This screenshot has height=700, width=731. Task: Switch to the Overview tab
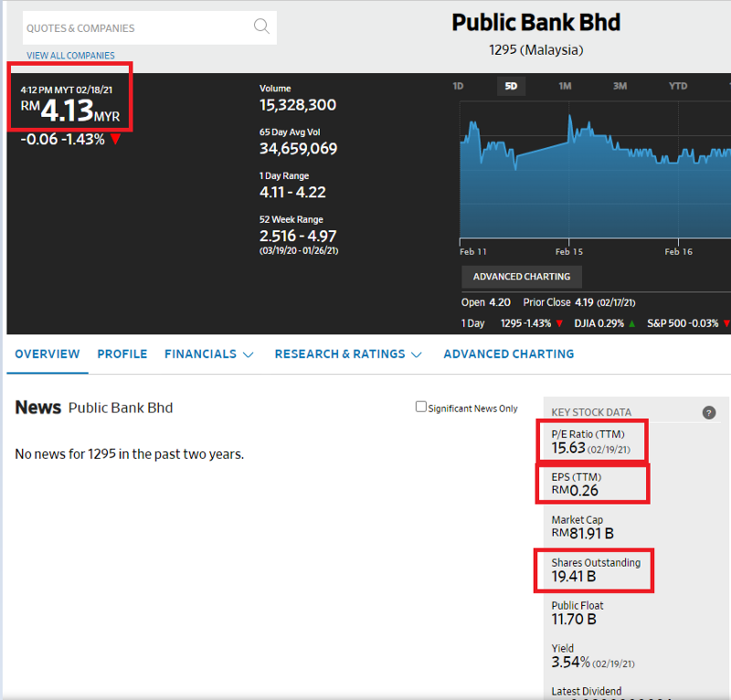(48, 354)
